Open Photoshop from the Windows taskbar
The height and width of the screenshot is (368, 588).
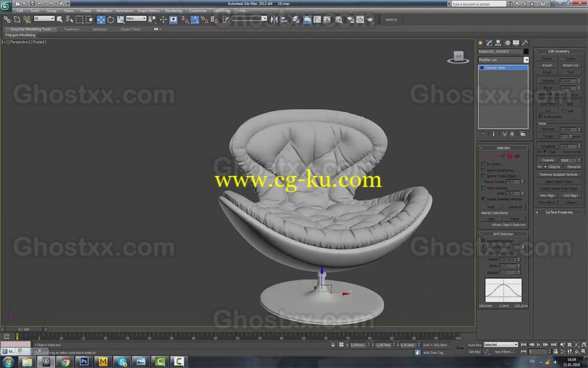pos(84,362)
